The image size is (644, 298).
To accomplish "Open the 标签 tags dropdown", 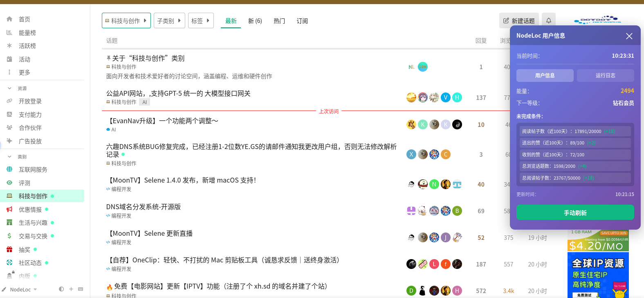I will (200, 20).
